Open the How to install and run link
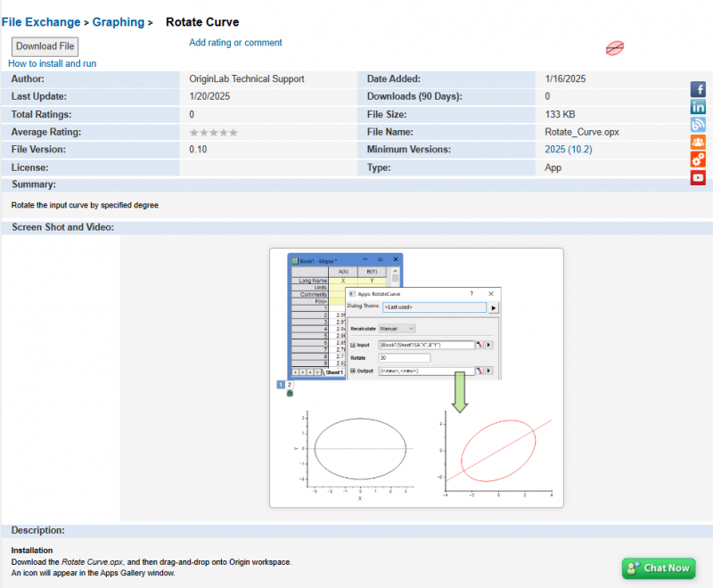This screenshot has height=588, width=713. tap(52, 63)
